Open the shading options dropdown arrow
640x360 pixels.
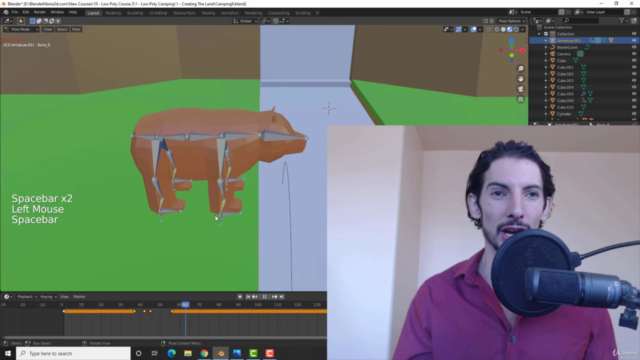pyautogui.click(x=522, y=29)
